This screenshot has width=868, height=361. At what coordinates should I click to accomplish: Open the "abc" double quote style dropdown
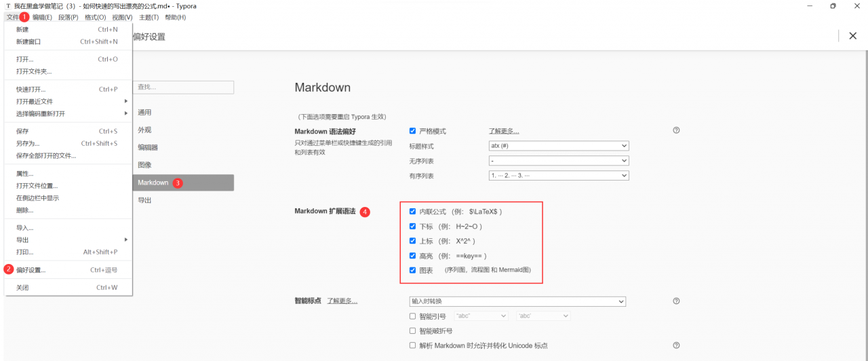click(481, 316)
